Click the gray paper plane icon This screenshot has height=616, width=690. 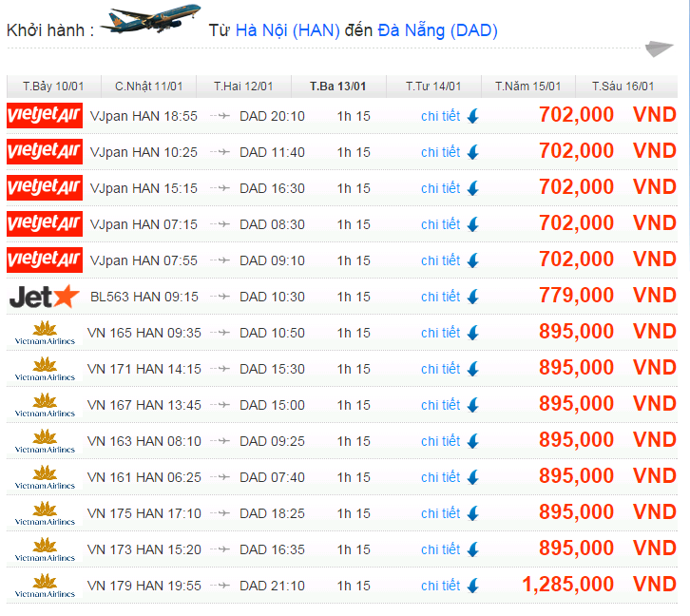point(659,48)
